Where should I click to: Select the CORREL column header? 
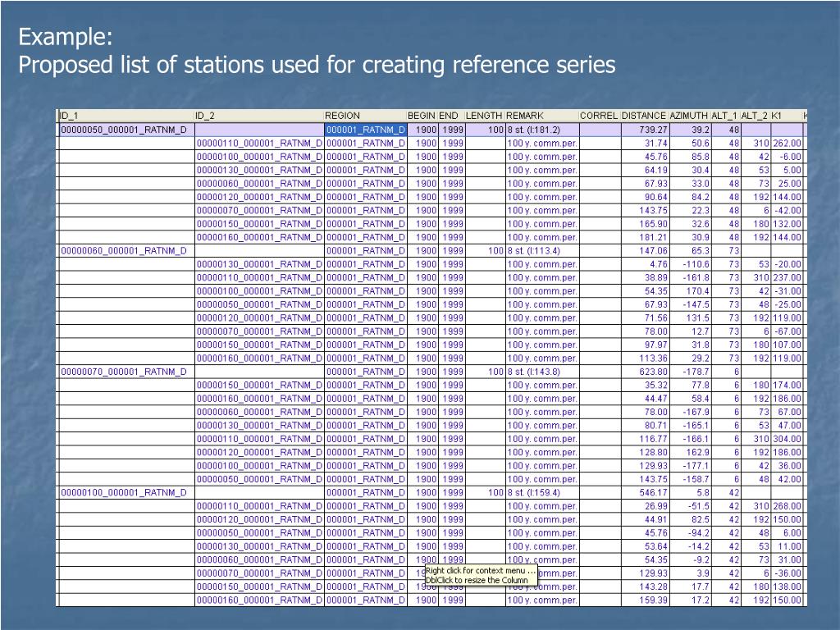point(600,116)
